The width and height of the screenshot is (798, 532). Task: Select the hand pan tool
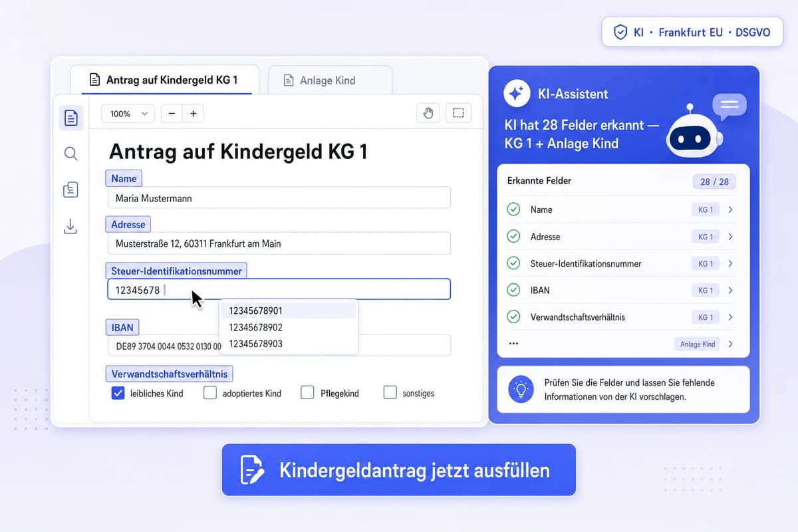[428, 113]
